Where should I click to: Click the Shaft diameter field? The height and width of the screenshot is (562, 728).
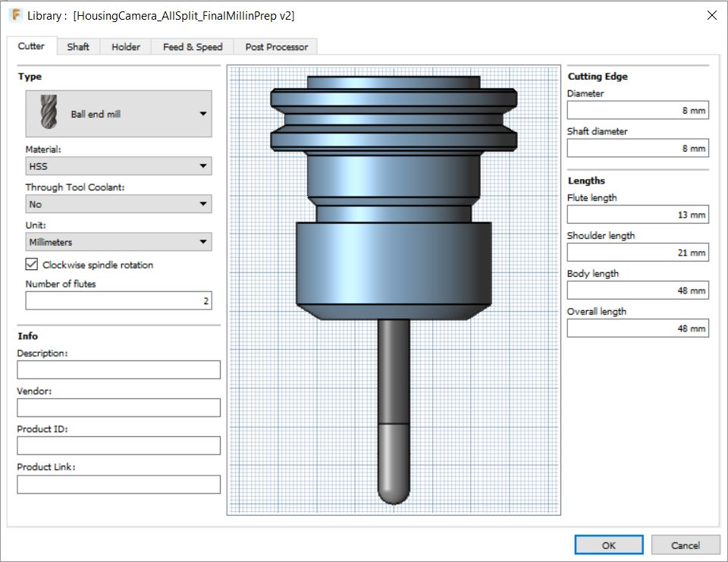point(638,148)
